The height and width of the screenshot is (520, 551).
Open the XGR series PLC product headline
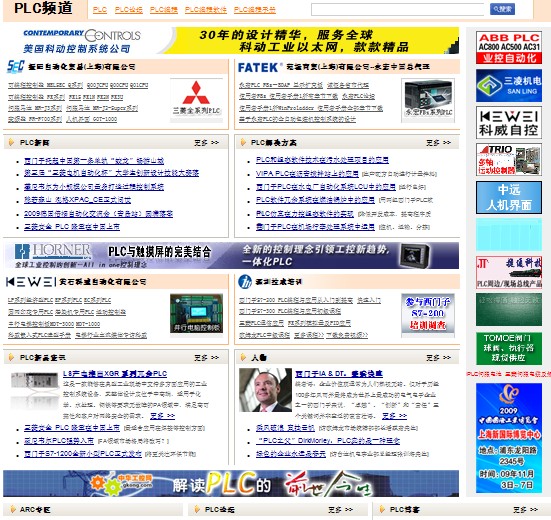click(x=115, y=373)
